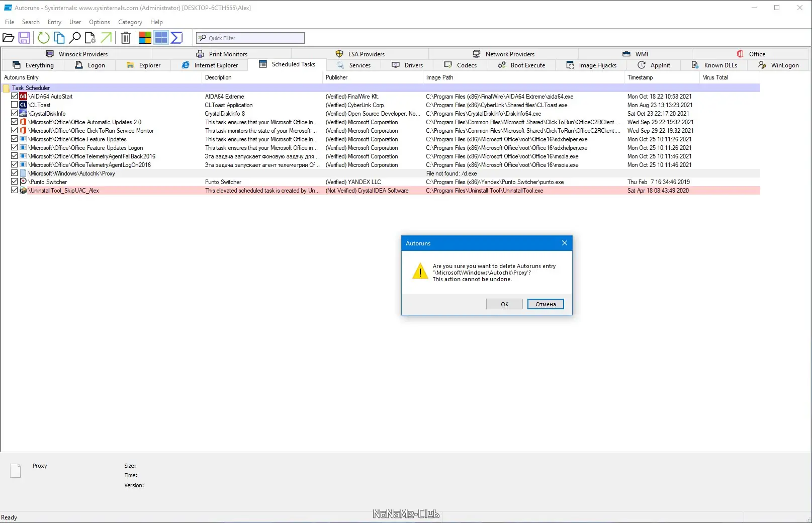This screenshot has width=812, height=523.
Task: Open the Everything tab
Action: point(33,65)
